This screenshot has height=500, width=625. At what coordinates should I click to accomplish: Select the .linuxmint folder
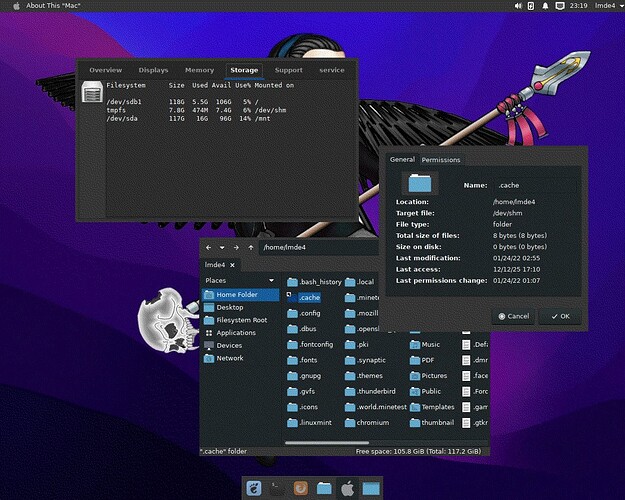tap(309, 423)
